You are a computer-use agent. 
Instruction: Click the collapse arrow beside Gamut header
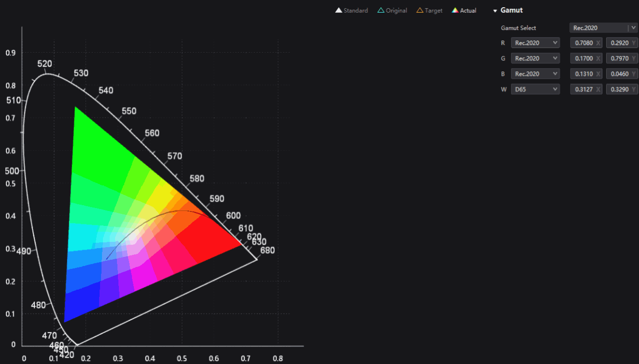point(495,10)
